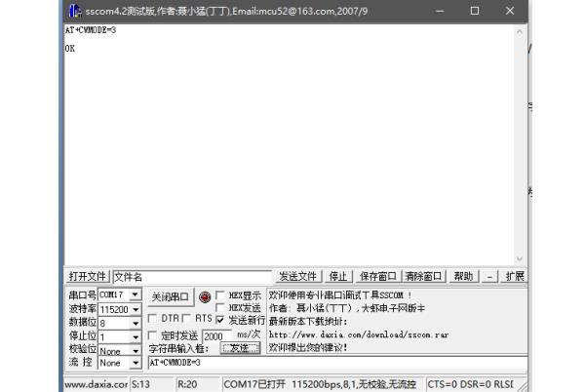Expand the 115200 baud rate dropdown
585x392 pixels.
click(x=136, y=309)
